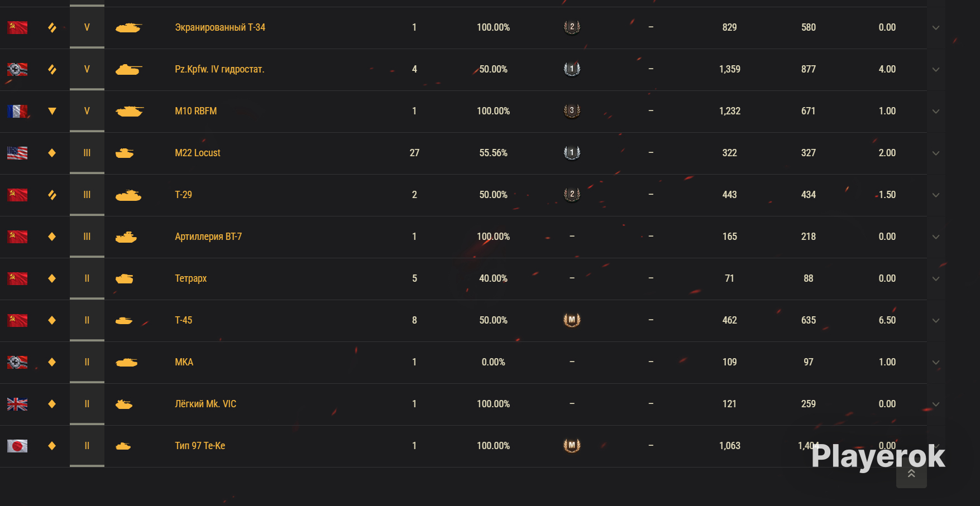
Task: Open the Тетрарх vehicle name link
Action: point(190,278)
